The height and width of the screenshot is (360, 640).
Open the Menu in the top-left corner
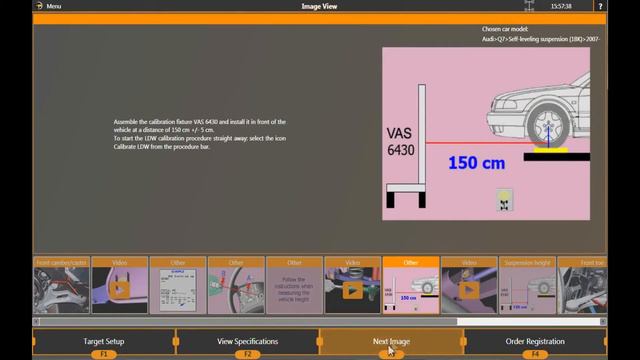point(48,6)
